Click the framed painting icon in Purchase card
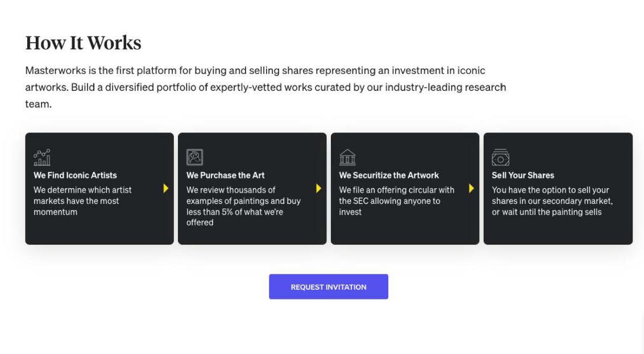 point(194,157)
